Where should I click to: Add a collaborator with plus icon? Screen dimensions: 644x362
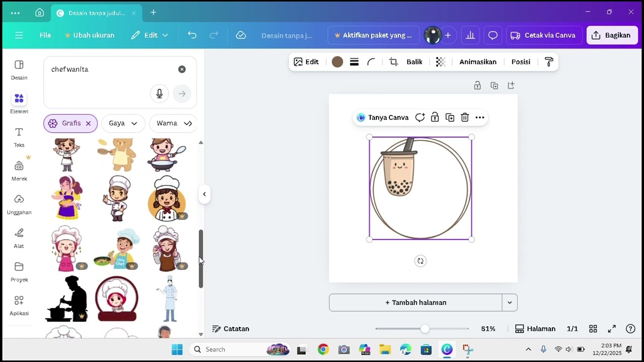coord(447,35)
